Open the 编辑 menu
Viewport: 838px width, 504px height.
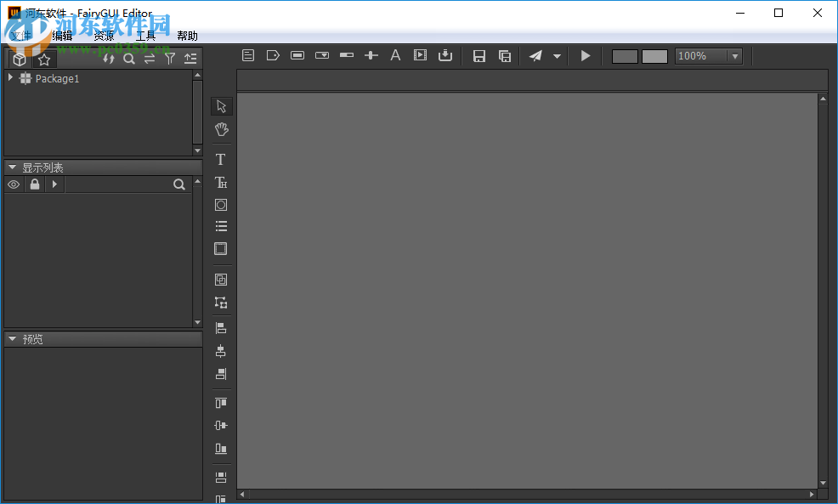pos(62,36)
